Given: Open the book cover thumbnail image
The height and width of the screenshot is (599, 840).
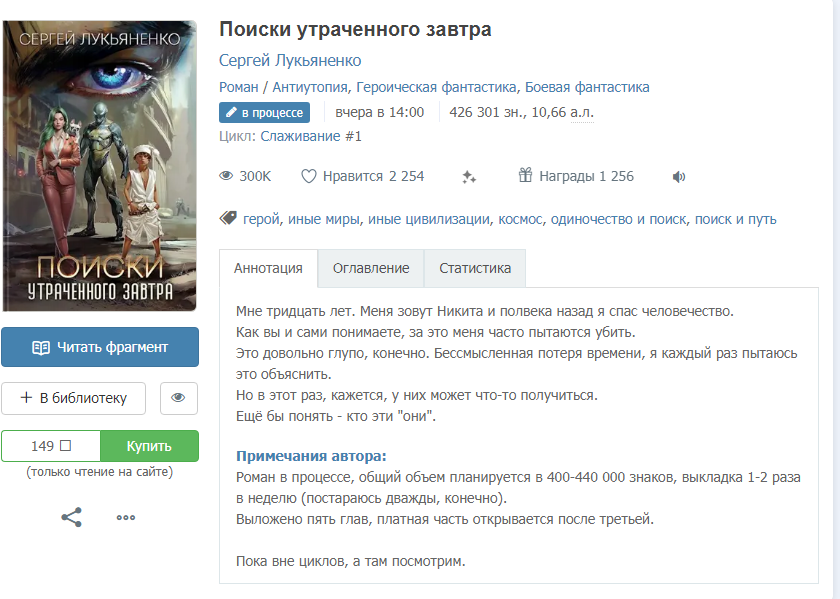Looking at the screenshot, I should pyautogui.click(x=100, y=166).
